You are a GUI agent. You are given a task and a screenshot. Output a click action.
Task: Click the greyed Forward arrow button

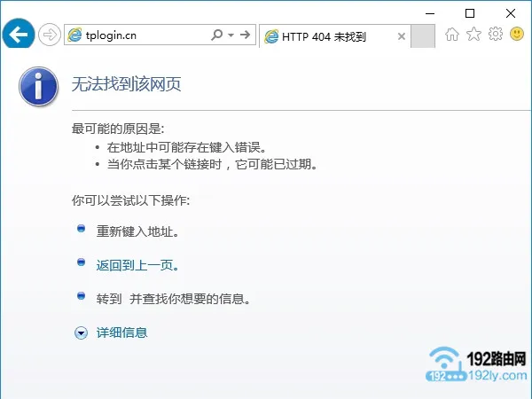pyautogui.click(x=49, y=35)
